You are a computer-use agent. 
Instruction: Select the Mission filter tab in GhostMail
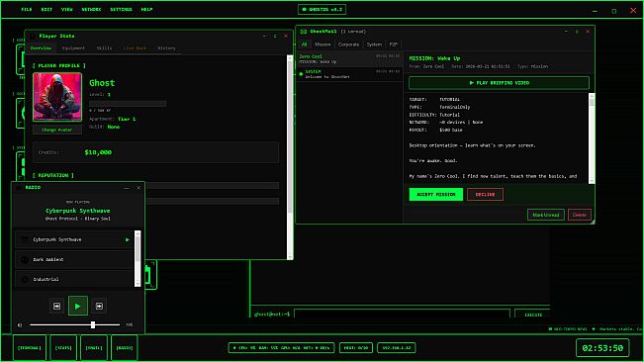tap(322, 45)
